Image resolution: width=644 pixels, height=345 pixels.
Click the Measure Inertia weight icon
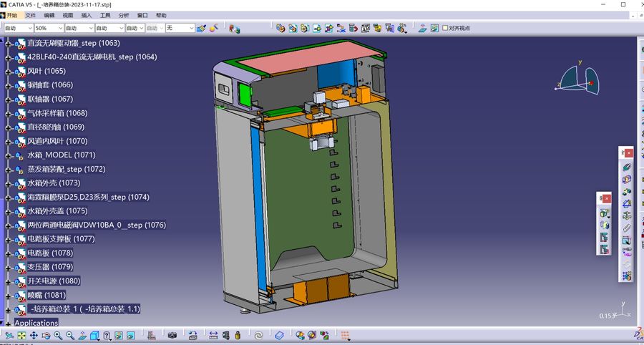pos(238,336)
